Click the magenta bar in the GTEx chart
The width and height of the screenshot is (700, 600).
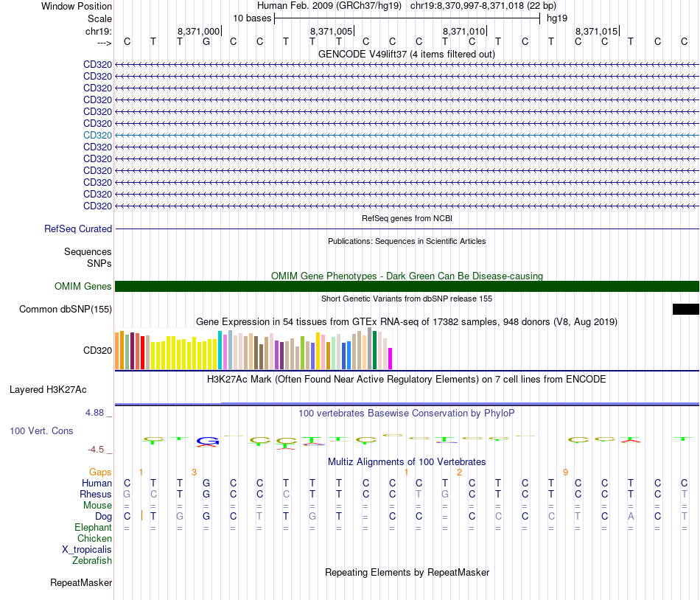click(390, 358)
